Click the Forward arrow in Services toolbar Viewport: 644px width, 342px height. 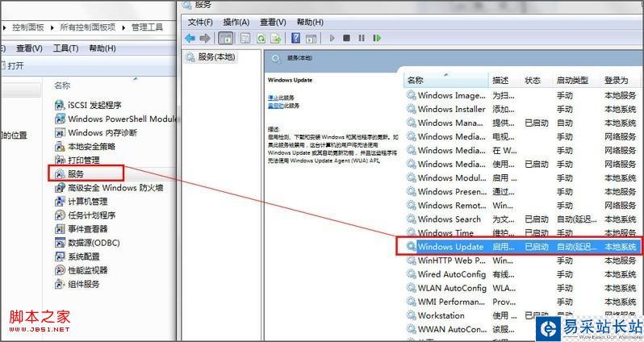tap(204, 38)
